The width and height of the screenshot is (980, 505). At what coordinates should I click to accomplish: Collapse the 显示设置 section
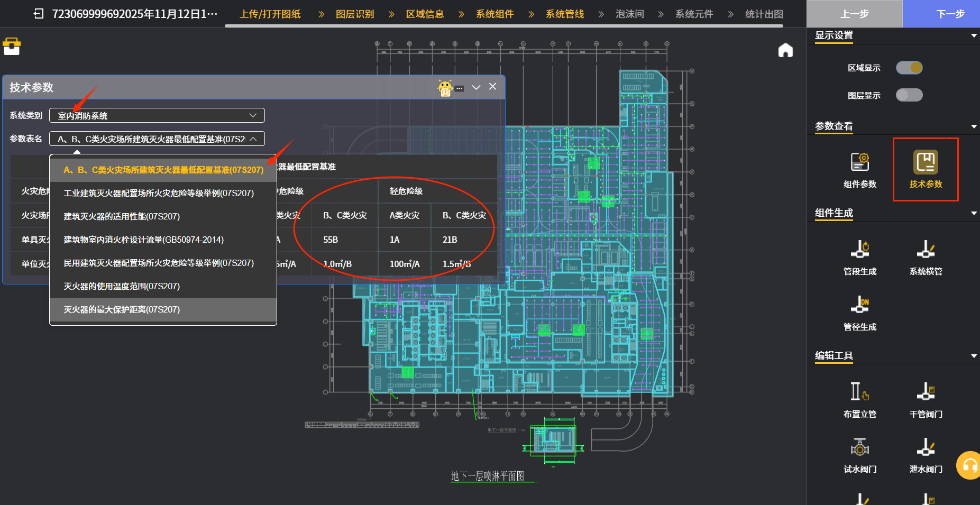[x=973, y=35]
